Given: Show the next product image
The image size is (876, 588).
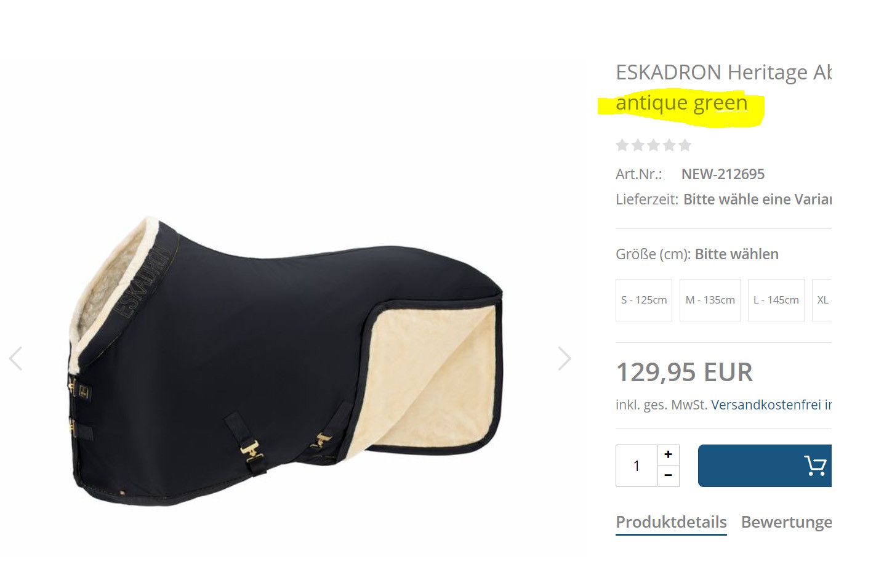Looking at the screenshot, I should (x=565, y=358).
